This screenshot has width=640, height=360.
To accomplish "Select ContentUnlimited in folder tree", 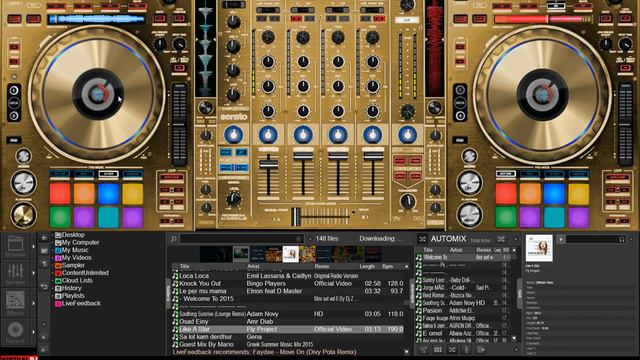I will coord(85,273).
